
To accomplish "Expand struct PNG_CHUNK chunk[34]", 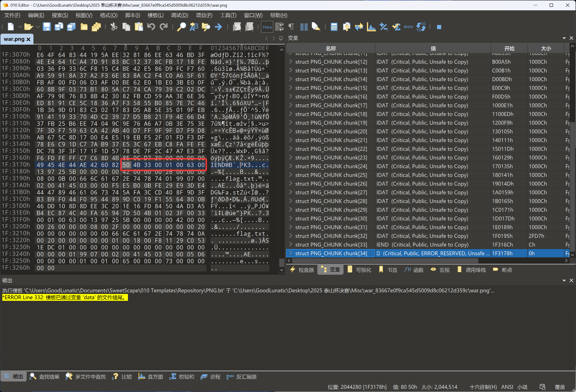I will (291, 253).
